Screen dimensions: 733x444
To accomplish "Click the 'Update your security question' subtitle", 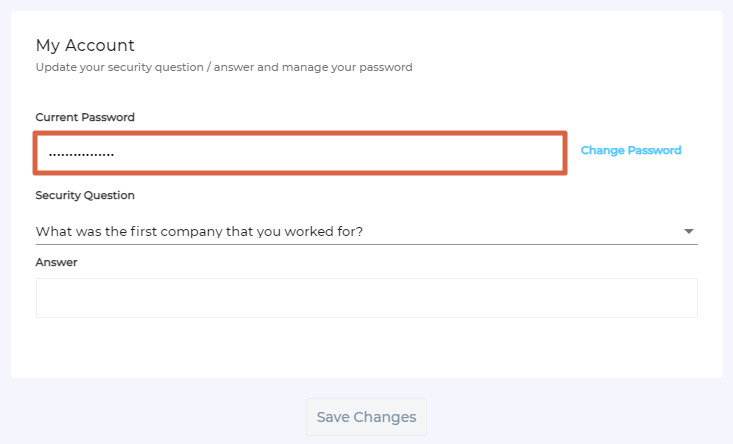I will pyautogui.click(x=224, y=68).
